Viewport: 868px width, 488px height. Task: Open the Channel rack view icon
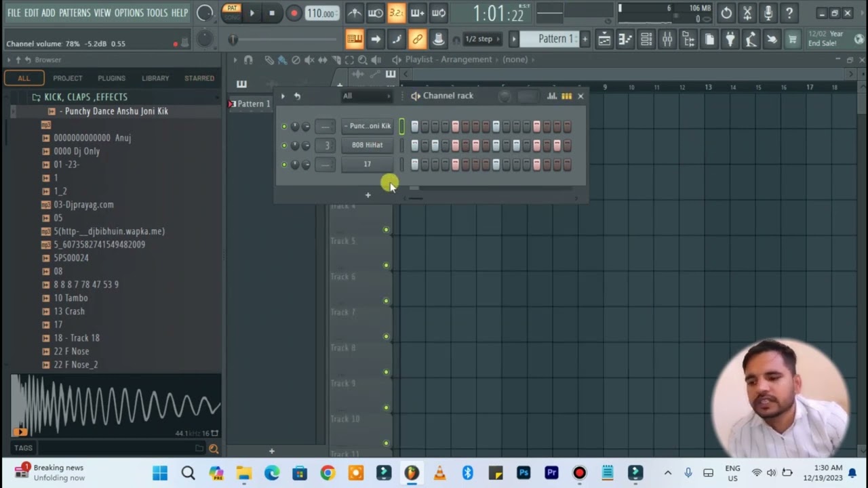tap(646, 39)
